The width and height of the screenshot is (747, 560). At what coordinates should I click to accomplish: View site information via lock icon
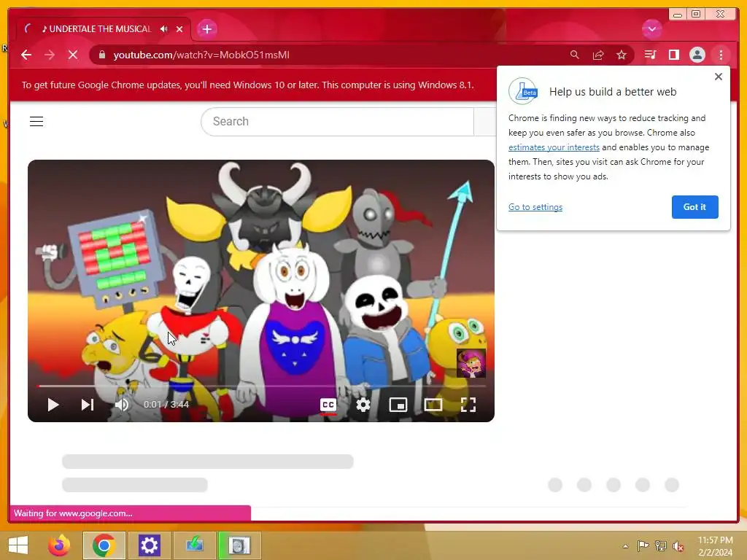[101, 55]
